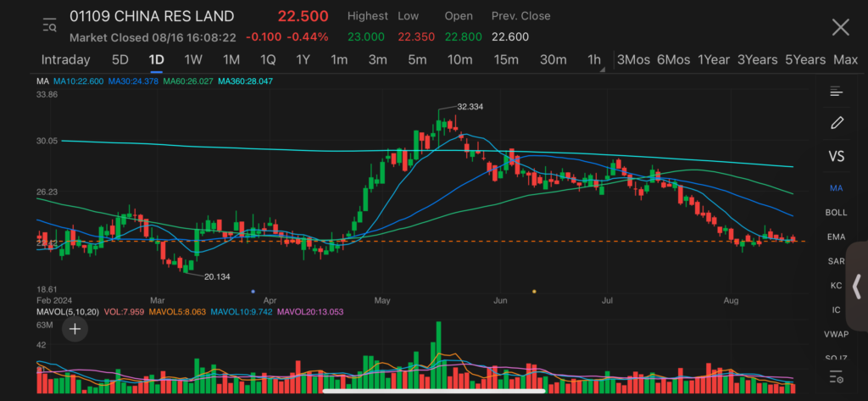Image resolution: width=868 pixels, height=401 pixels.
Task: Tap the side panel handle arrow
Action: (x=857, y=287)
